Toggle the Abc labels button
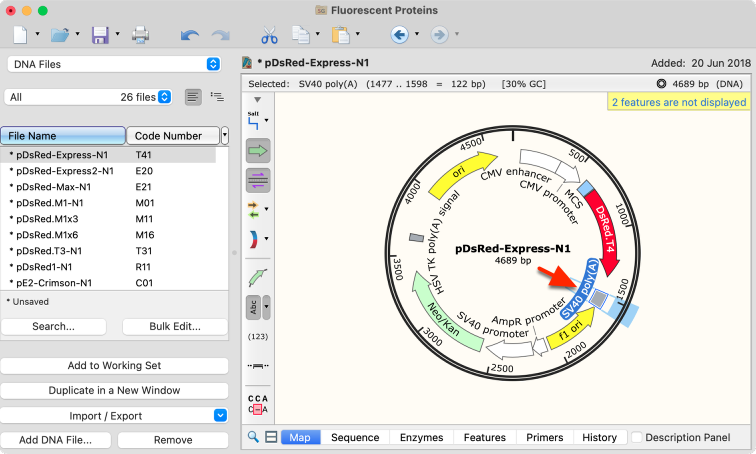 click(x=254, y=307)
